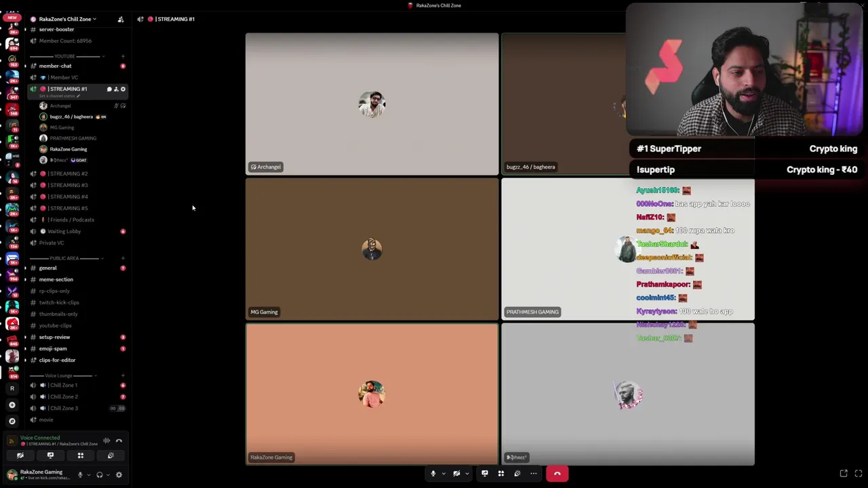Viewport: 868px width, 488px height.
Task: Join the Friends / Podcasts voice channel
Action: [71, 220]
